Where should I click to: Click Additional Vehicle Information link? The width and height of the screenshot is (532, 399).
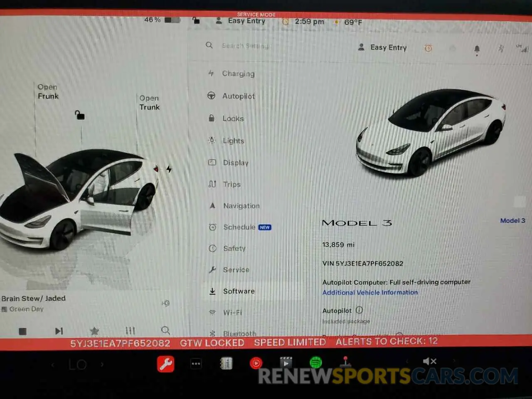click(370, 293)
